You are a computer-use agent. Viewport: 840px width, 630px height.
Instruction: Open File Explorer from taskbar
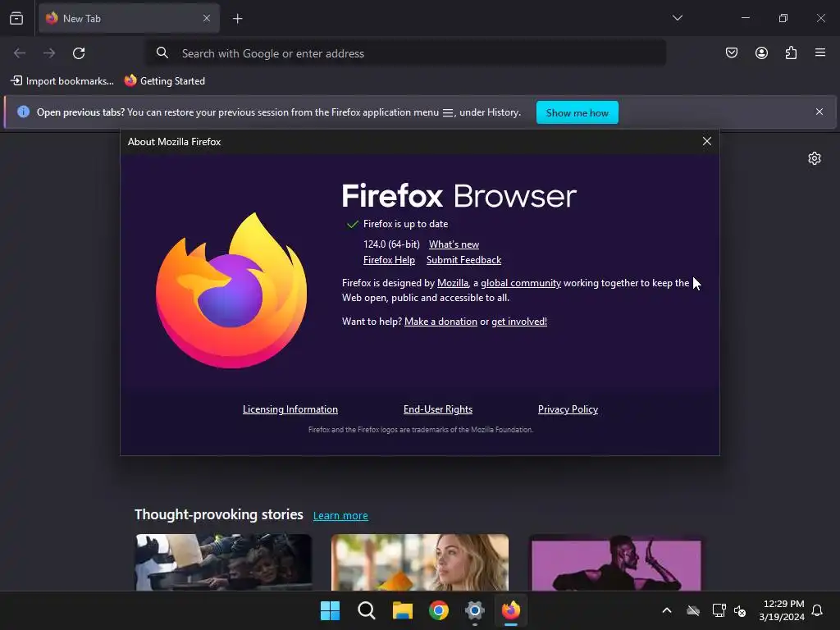402,610
